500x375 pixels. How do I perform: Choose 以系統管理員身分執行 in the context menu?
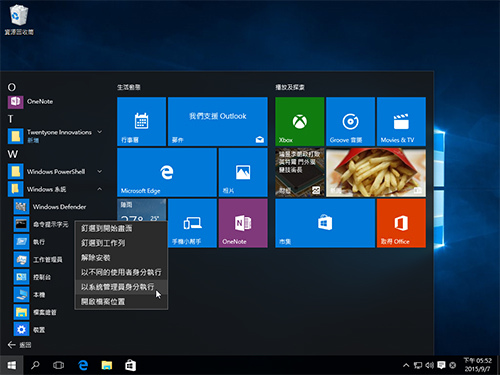(121, 287)
